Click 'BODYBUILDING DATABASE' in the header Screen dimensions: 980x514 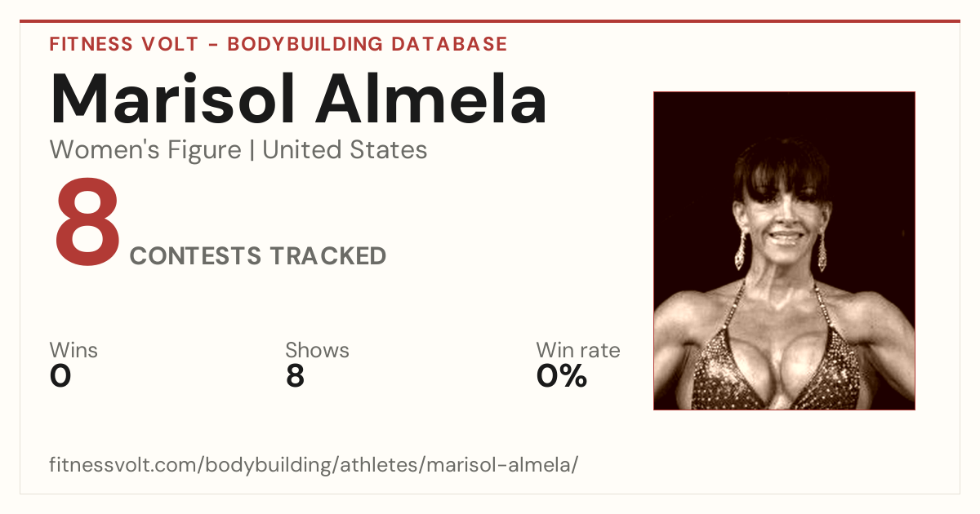(367, 44)
